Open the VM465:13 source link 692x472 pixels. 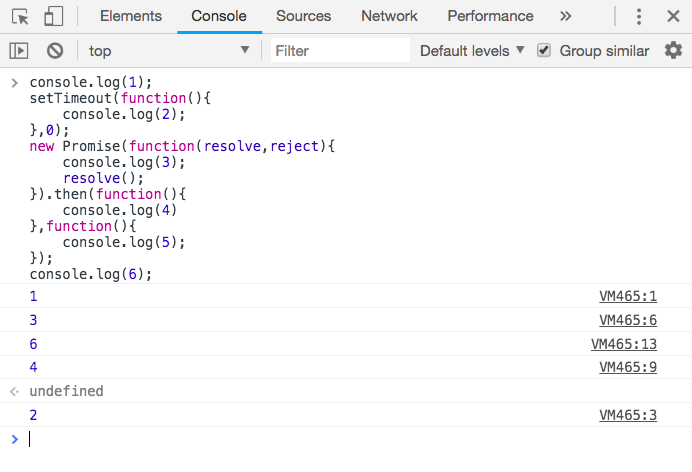pyautogui.click(x=624, y=344)
